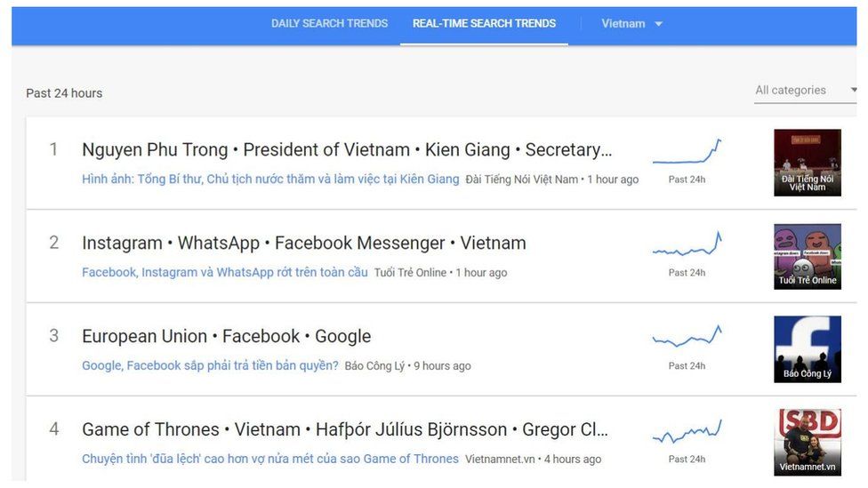
Task: Select Real-Time Search Trends tab
Action: pyautogui.click(x=484, y=23)
